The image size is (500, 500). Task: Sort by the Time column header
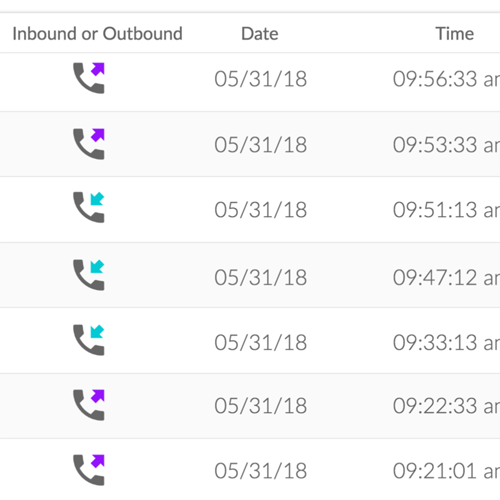pos(455,34)
